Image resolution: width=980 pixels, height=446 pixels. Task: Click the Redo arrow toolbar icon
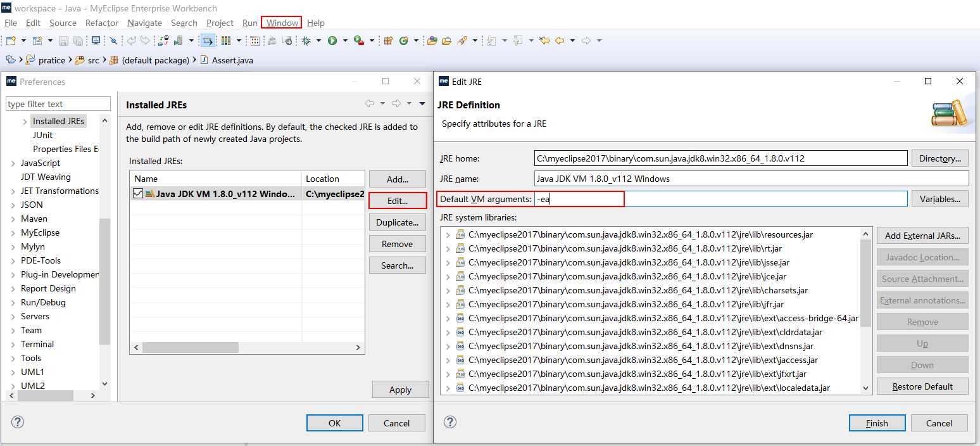(146, 41)
